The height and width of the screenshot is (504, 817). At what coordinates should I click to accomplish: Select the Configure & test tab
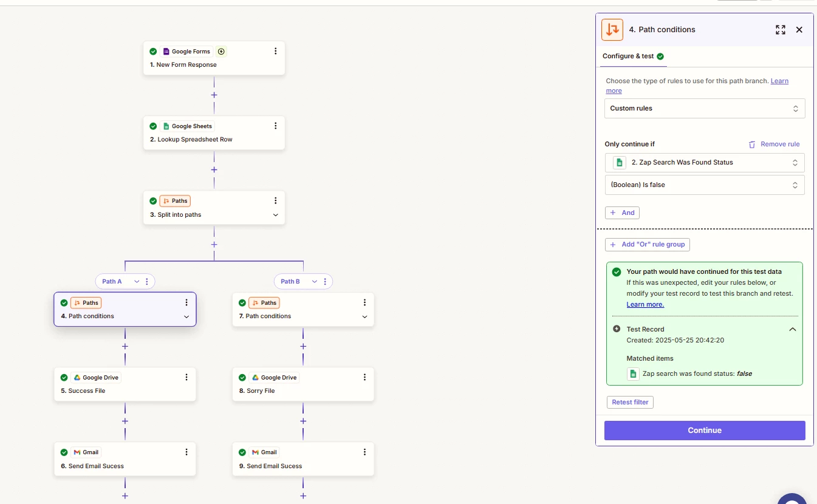coord(633,56)
